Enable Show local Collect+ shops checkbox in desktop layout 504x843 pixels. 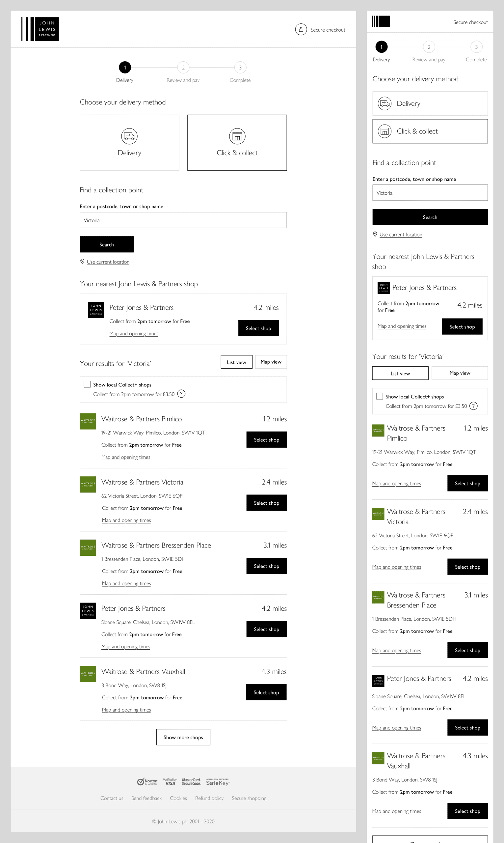(x=87, y=384)
